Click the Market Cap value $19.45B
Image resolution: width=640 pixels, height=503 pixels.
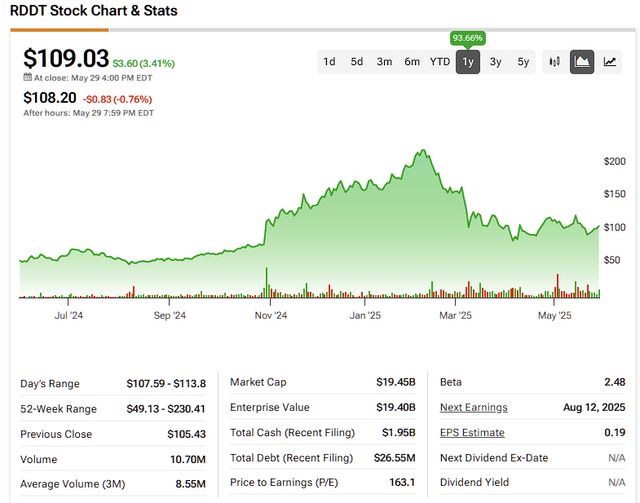point(396,382)
